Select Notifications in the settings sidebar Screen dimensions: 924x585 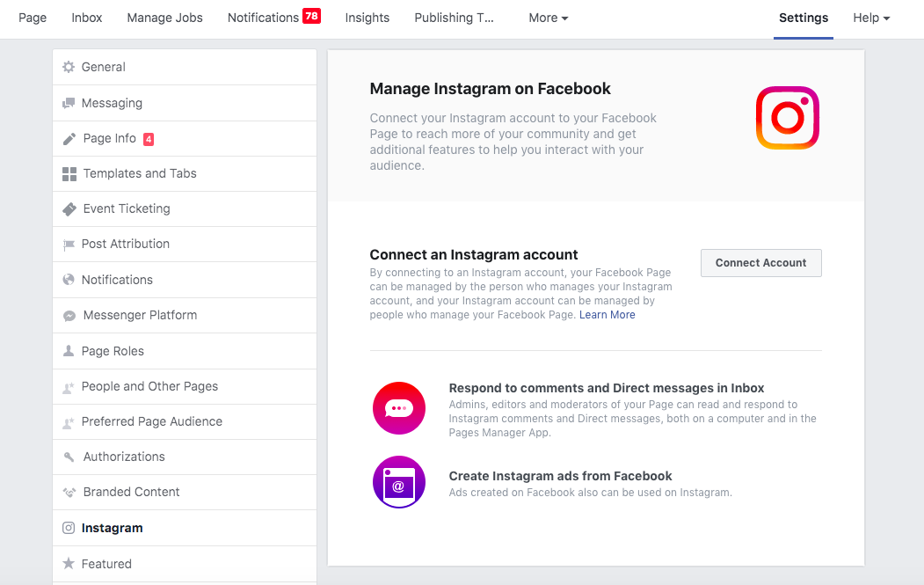(185, 280)
